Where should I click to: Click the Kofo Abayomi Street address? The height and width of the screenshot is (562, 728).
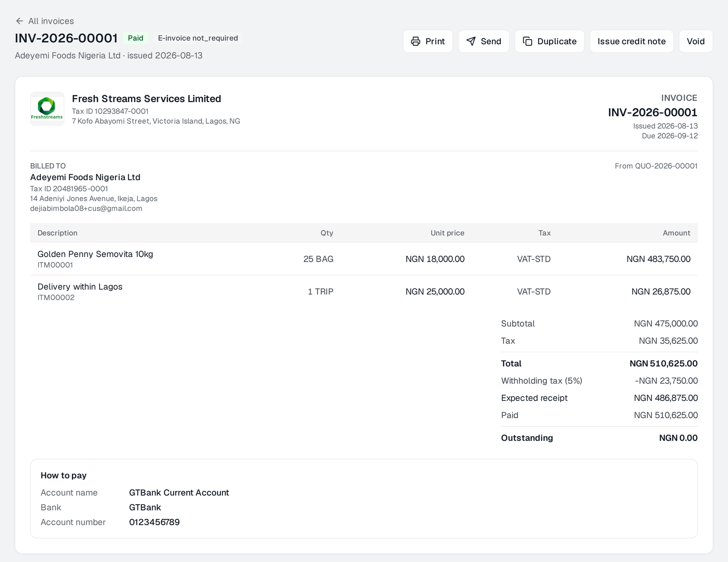156,121
